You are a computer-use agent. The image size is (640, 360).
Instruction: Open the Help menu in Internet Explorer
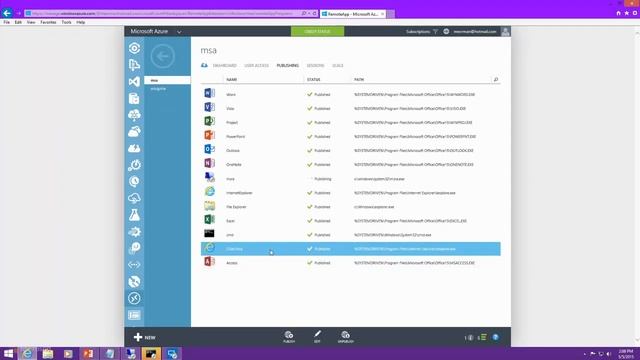point(81,22)
